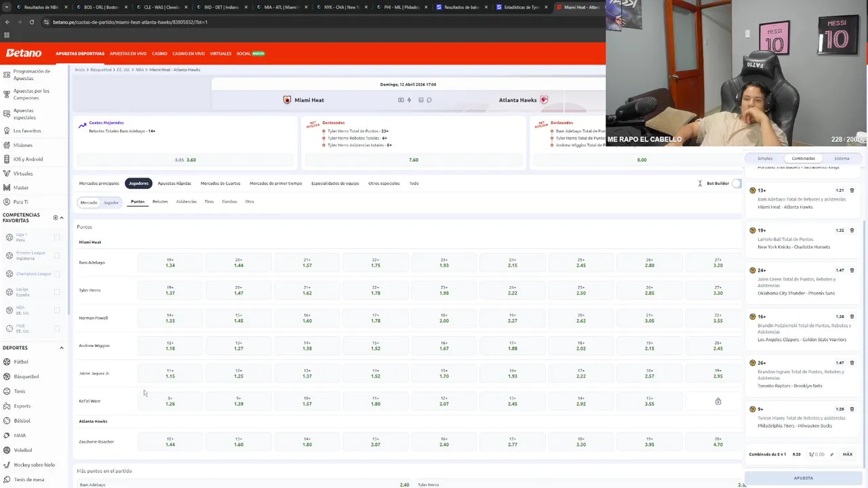Open Casino in the header menu

coord(159,54)
